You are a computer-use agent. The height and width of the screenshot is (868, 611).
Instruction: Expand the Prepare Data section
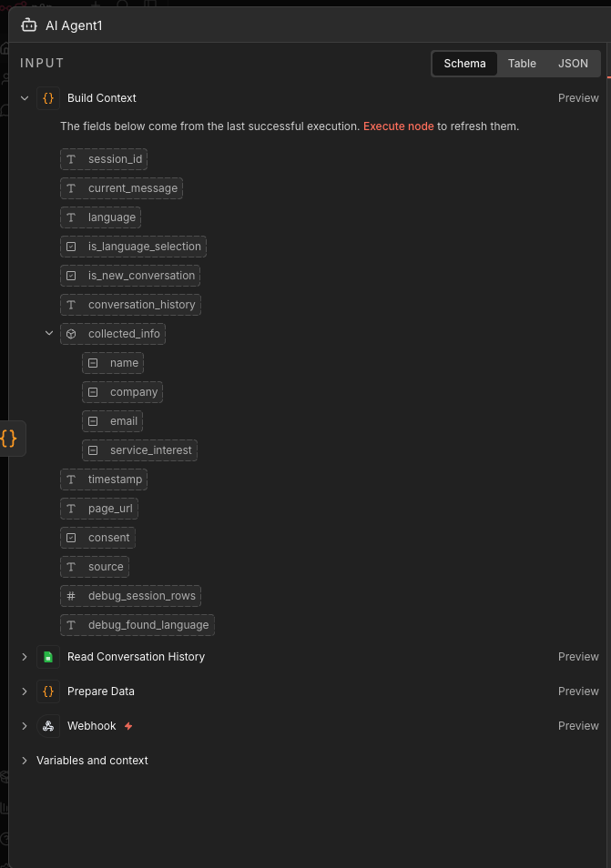click(x=24, y=691)
